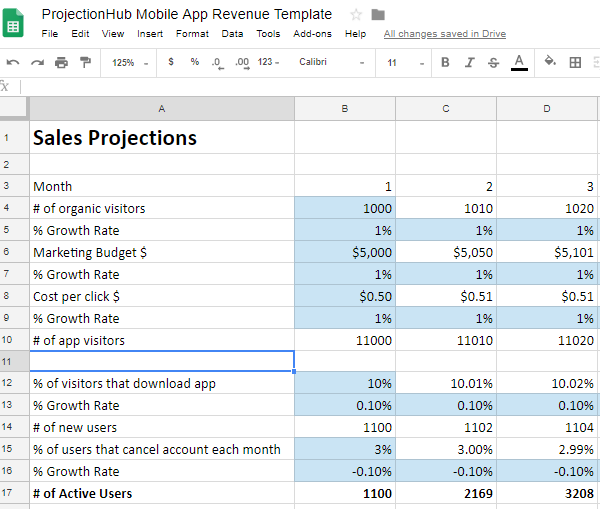
Task: Select column D header
Action: pyautogui.click(x=547, y=109)
